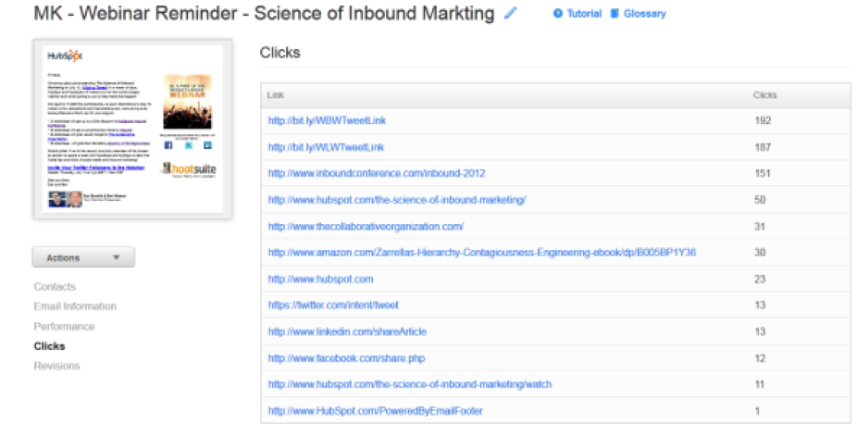868x436 pixels.
Task: Open the thecollaborativeorganization.com link
Action: point(366,227)
